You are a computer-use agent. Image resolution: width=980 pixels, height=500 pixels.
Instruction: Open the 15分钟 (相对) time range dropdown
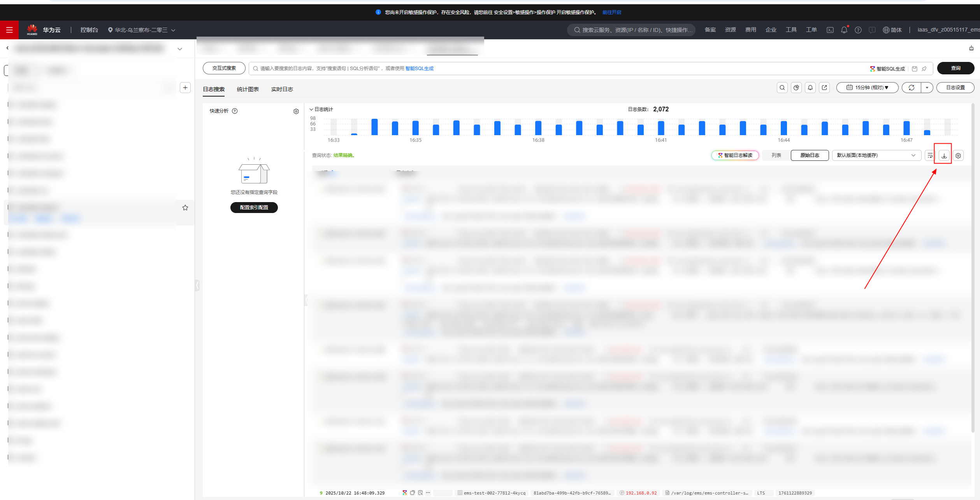click(x=867, y=88)
